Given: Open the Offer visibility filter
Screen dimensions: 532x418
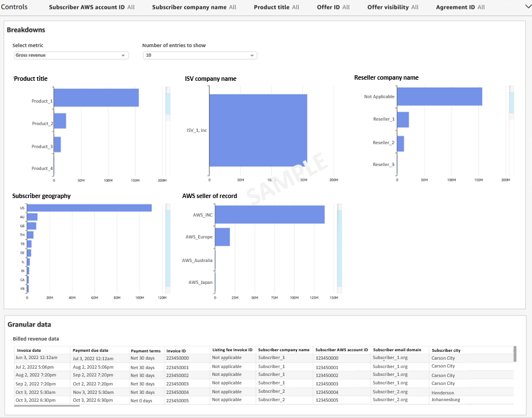Looking at the screenshot, I should click(x=392, y=8).
